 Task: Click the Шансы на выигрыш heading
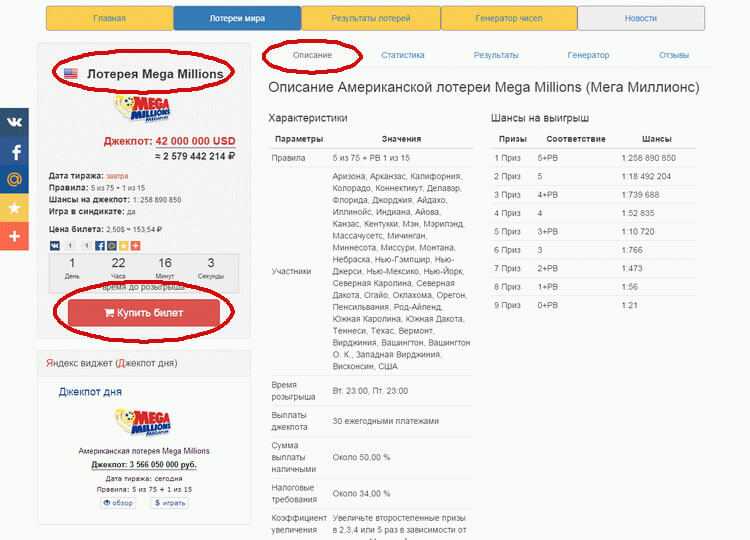[x=540, y=118]
